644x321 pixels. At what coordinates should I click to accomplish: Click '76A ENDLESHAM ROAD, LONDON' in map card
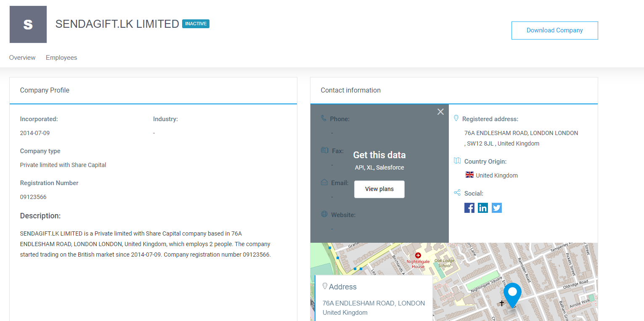tap(374, 303)
